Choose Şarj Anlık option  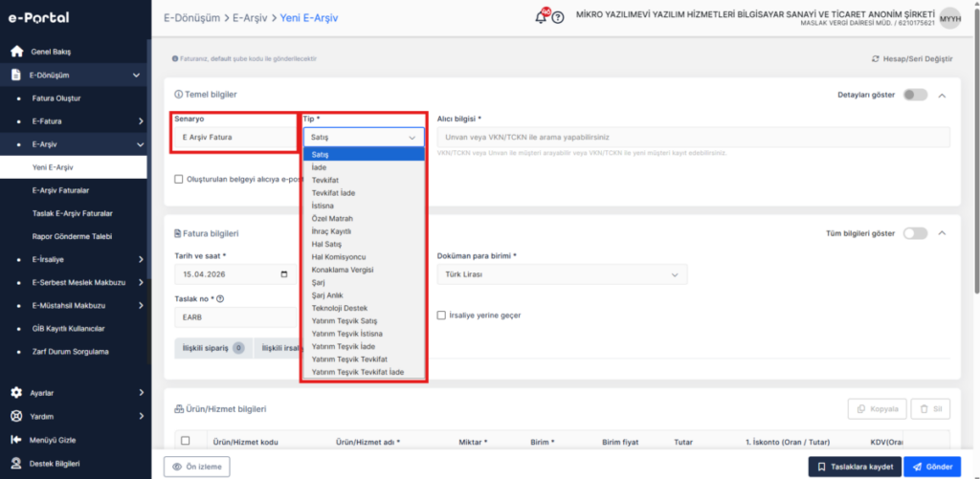point(364,295)
